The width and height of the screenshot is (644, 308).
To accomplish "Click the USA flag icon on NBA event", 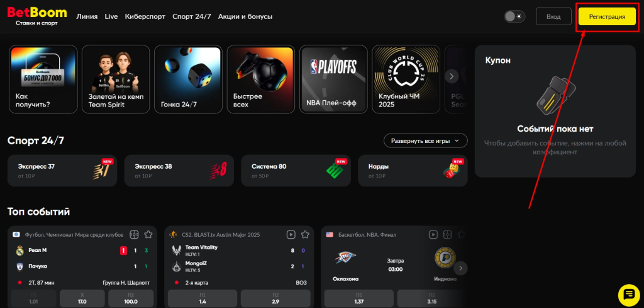I will 330,234.
